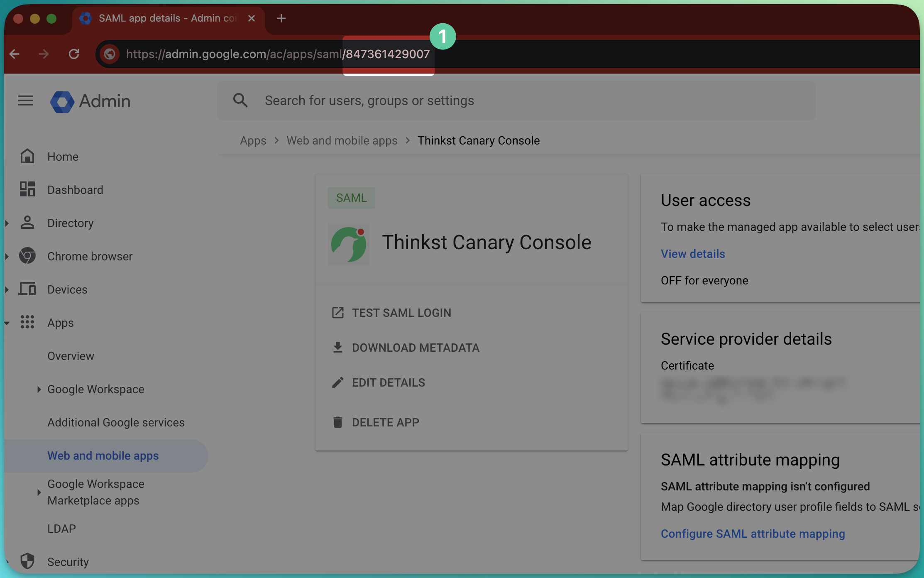924x578 pixels.
Task: Open LDAP in the sidebar
Action: tap(61, 529)
